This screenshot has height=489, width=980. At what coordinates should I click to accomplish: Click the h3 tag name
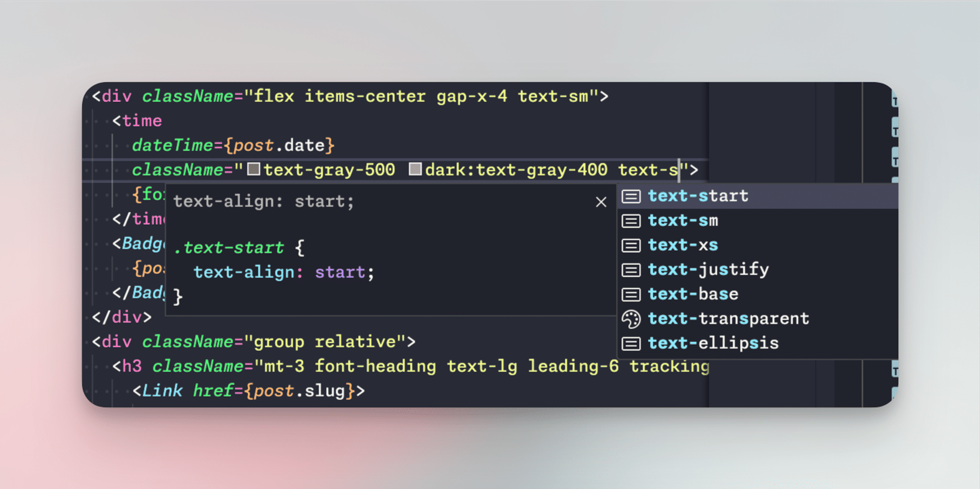(x=132, y=367)
